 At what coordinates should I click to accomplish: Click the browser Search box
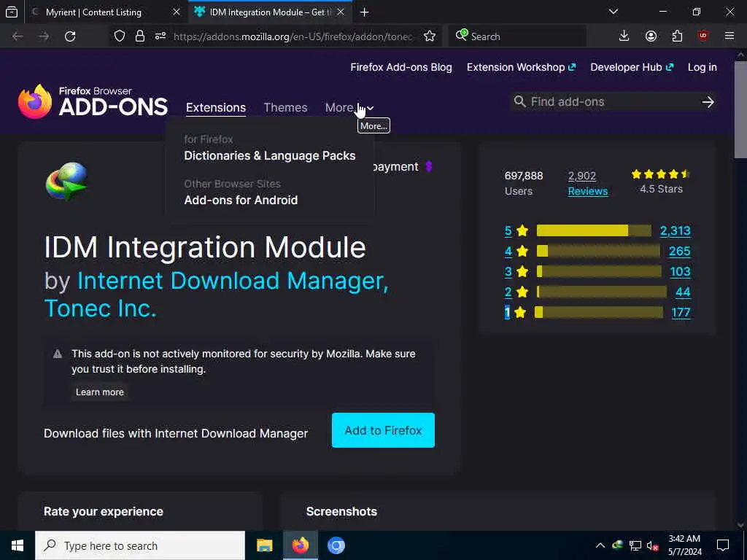(x=517, y=36)
